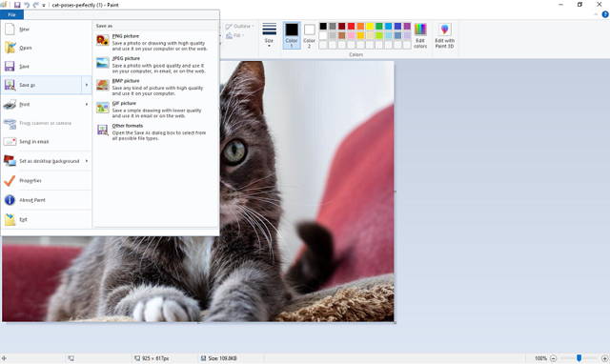Choose Save in the File menu
Viewport: 610px width, 364px height.
click(x=46, y=66)
